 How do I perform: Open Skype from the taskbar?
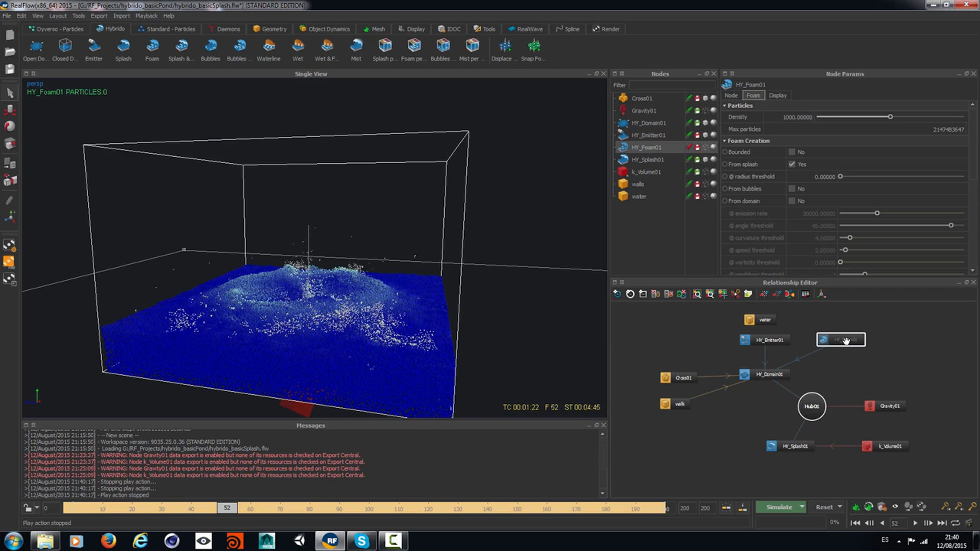coord(362,541)
